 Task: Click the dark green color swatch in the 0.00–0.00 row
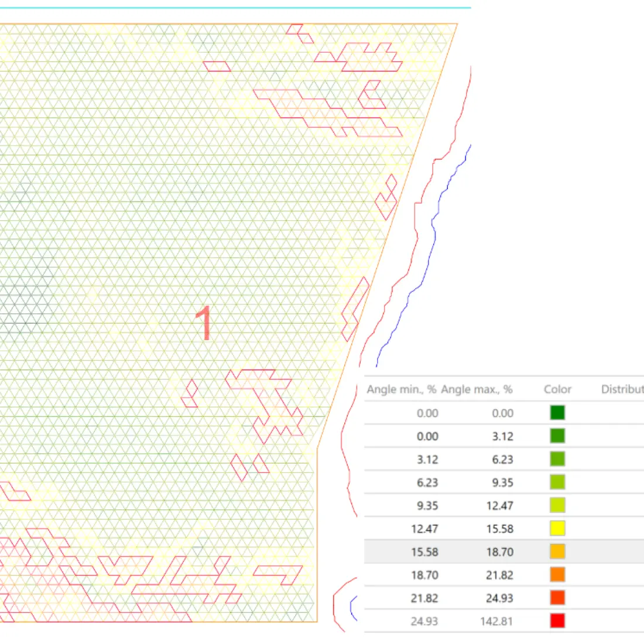pos(557,413)
